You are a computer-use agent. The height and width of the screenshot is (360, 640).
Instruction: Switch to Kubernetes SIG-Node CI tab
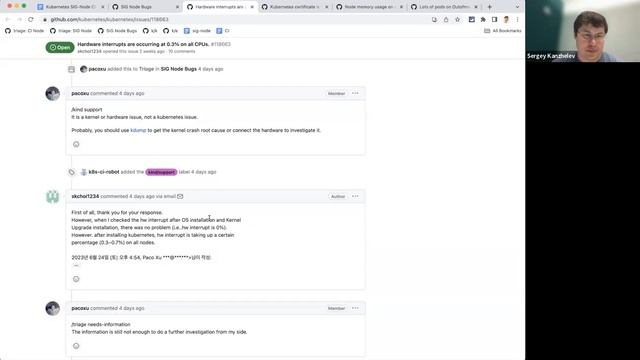(71, 7)
